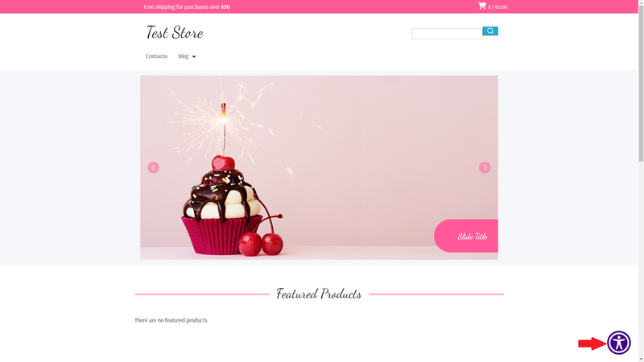Click the no featured products message
Screen dimensions: 644x362
click(x=171, y=320)
